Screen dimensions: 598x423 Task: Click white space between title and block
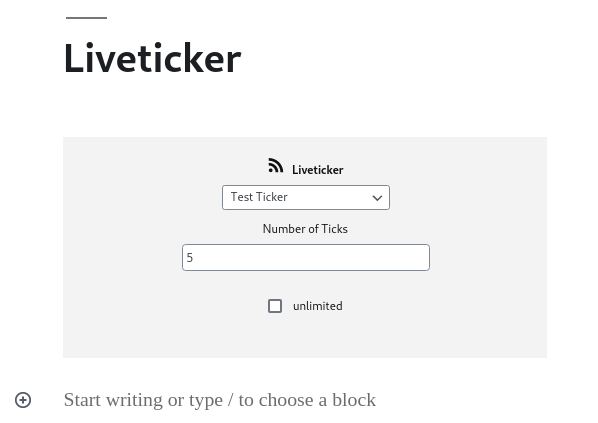(305, 109)
